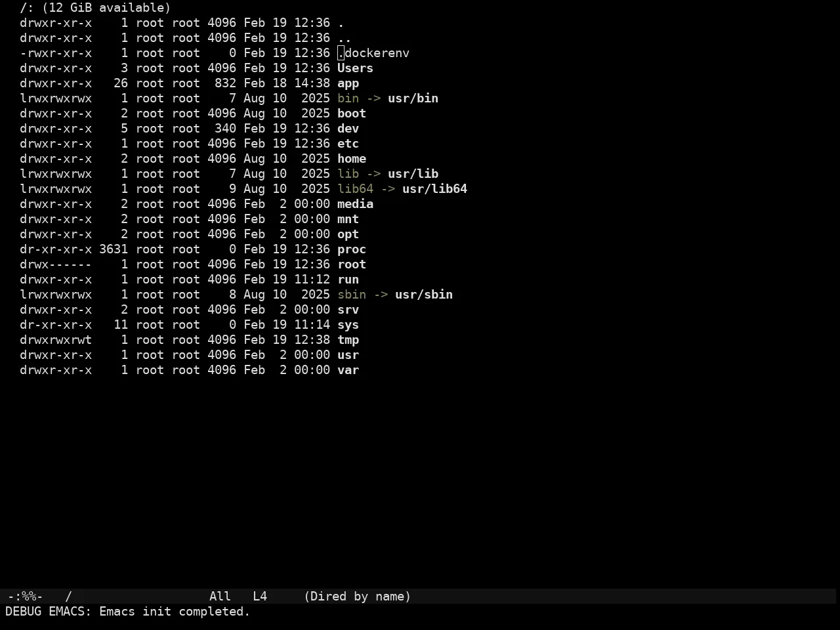This screenshot has height=630, width=840.
Task: Open the proc directory
Action: pos(352,249)
